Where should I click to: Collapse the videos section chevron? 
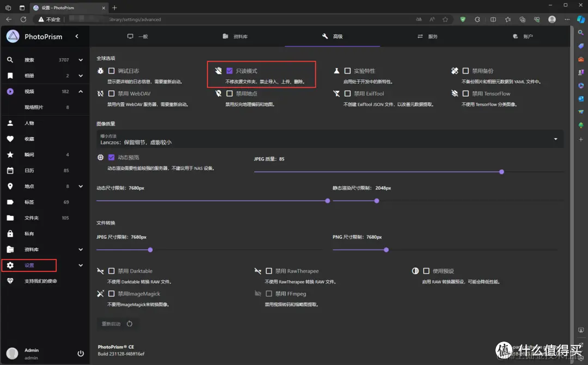pyautogui.click(x=81, y=91)
